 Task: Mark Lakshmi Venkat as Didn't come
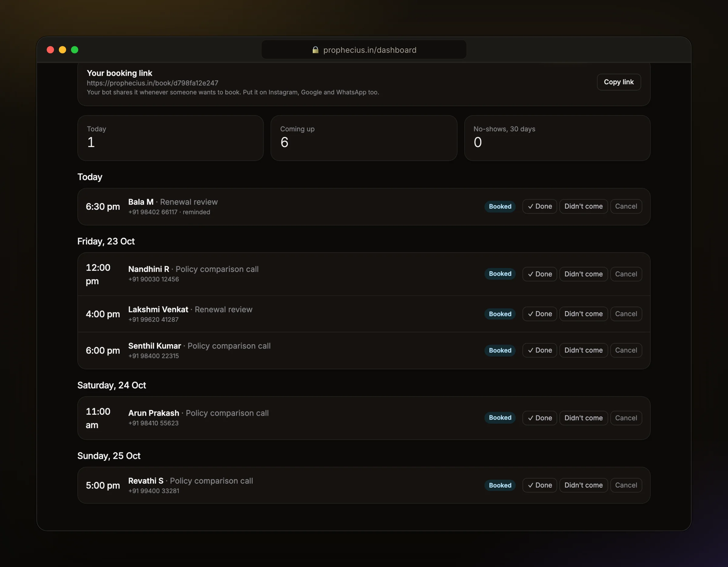[583, 314]
